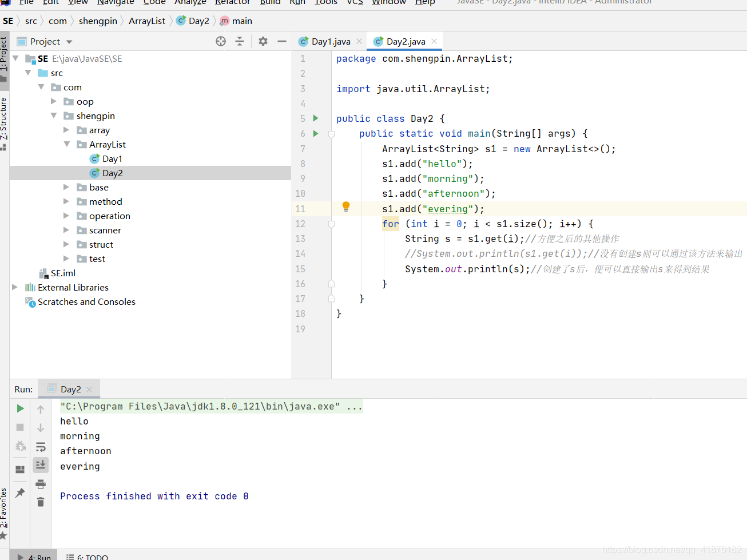Click main method in breadcrumb bar

click(x=236, y=21)
